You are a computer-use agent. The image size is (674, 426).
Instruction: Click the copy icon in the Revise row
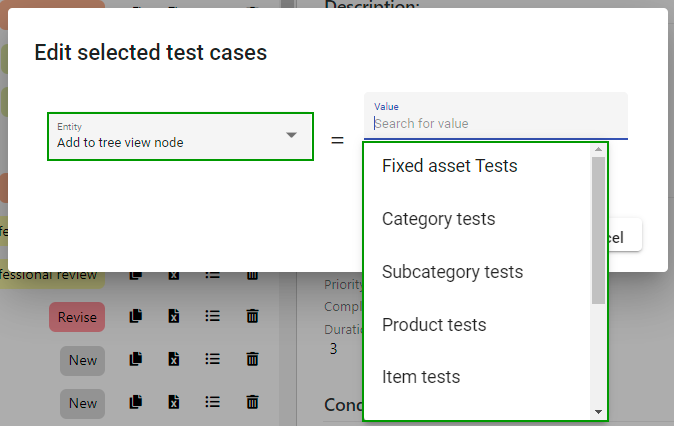pyautogui.click(x=136, y=316)
